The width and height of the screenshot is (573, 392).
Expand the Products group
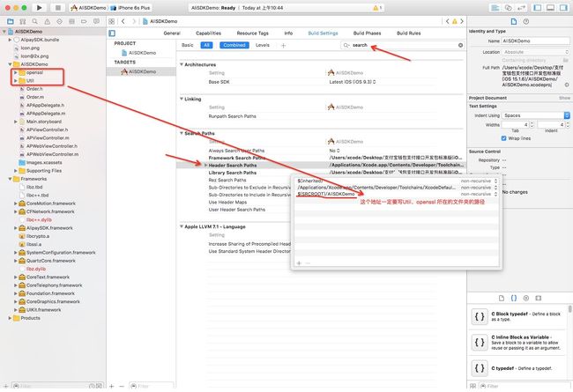pos(10,318)
